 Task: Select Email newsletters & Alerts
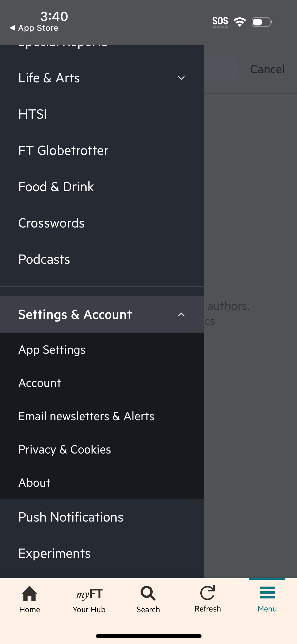tap(86, 416)
